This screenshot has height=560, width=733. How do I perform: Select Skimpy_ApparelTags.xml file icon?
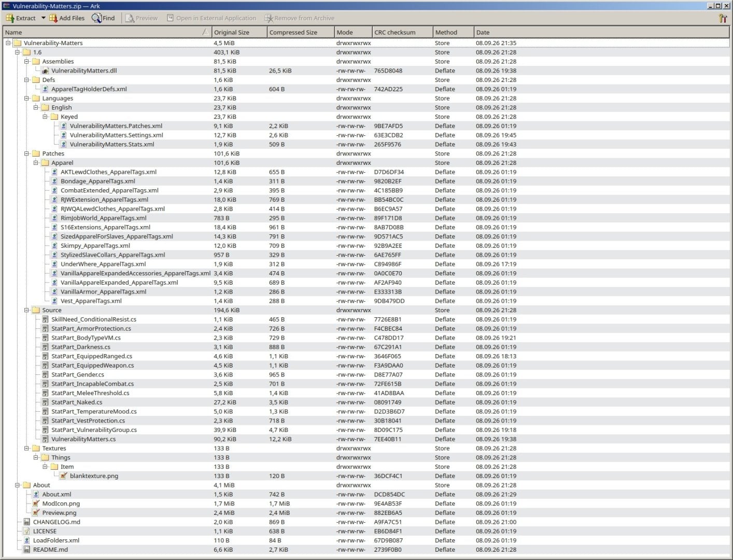tap(54, 246)
